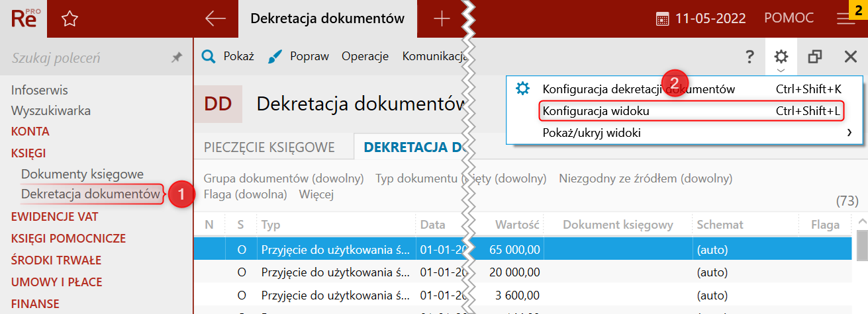Screen dimensions: 868x314
Task: Expand the KONTA section
Action: click(x=30, y=132)
